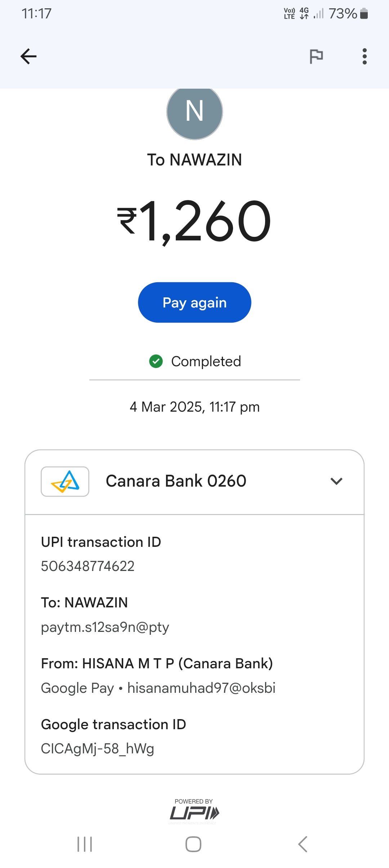The width and height of the screenshot is (389, 868).
Task: Tap the battery indicator in status bar
Action: pos(364,14)
